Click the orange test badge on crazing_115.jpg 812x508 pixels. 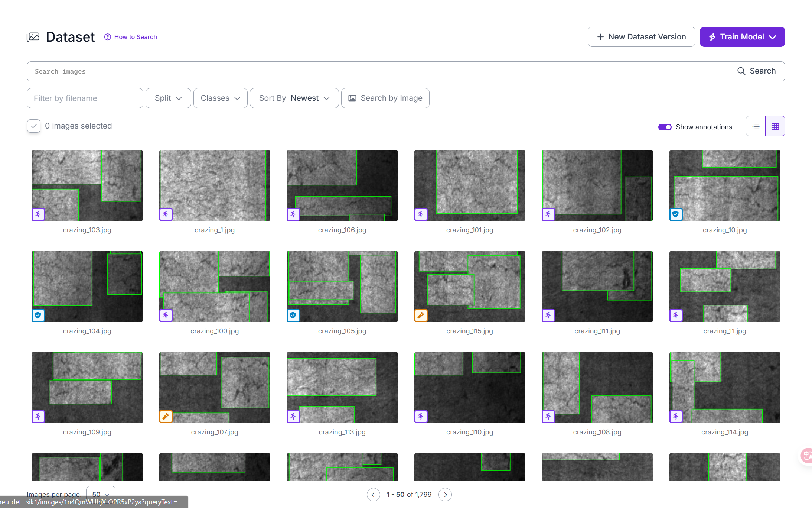[421, 316]
